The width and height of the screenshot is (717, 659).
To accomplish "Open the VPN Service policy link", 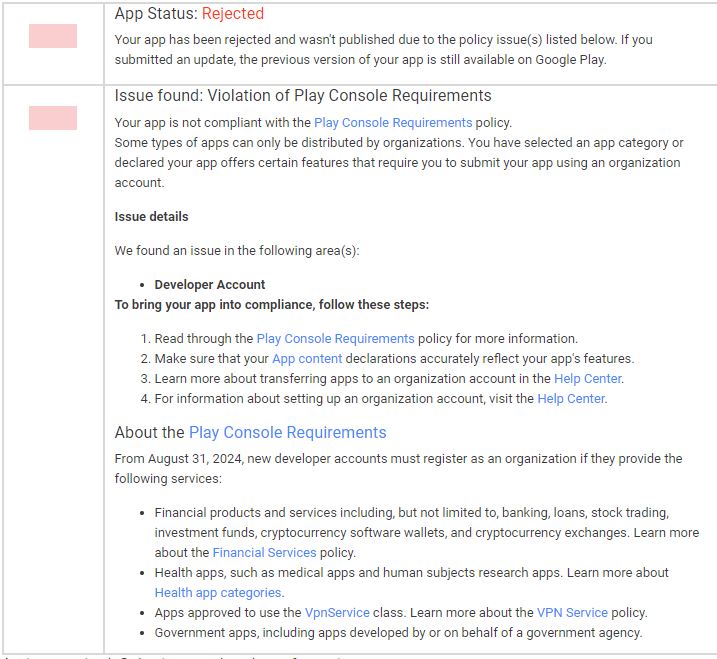I will (572, 613).
